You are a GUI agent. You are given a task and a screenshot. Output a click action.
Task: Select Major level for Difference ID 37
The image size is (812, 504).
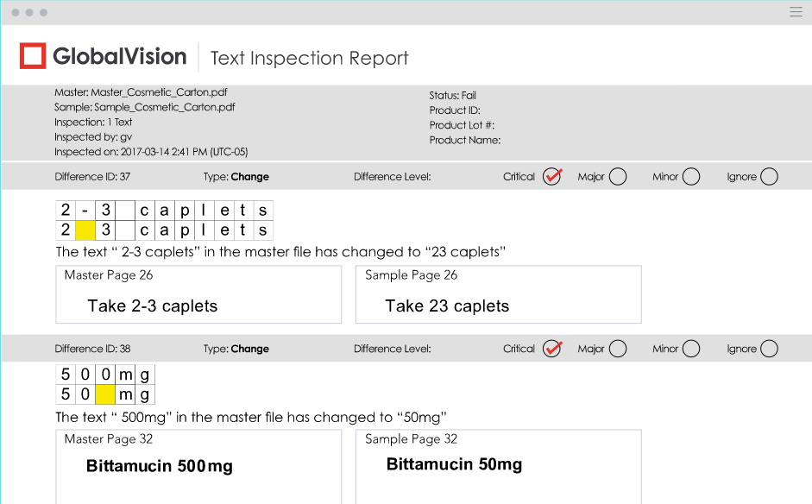coord(618,177)
